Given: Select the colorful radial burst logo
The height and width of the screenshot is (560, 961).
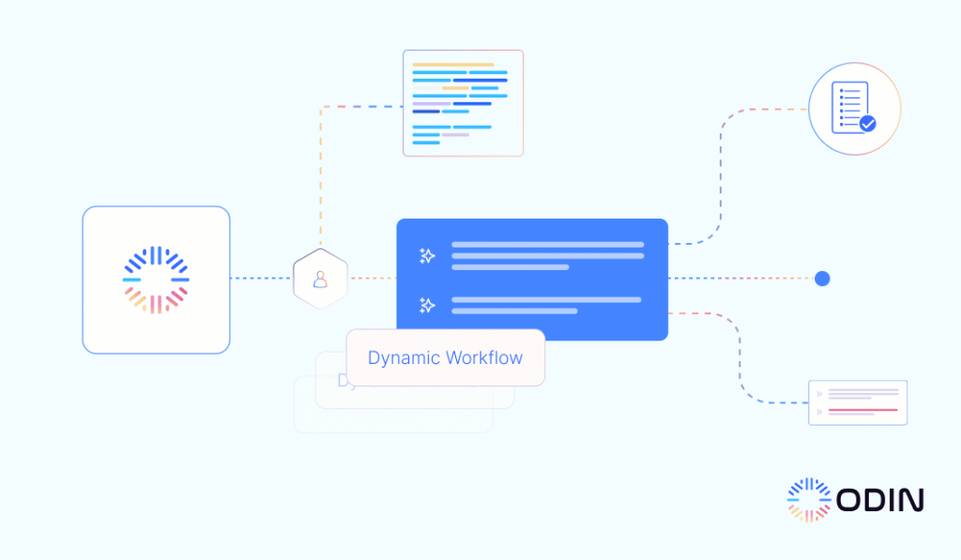Looking at the screenshot, I should tap(156, 279).
